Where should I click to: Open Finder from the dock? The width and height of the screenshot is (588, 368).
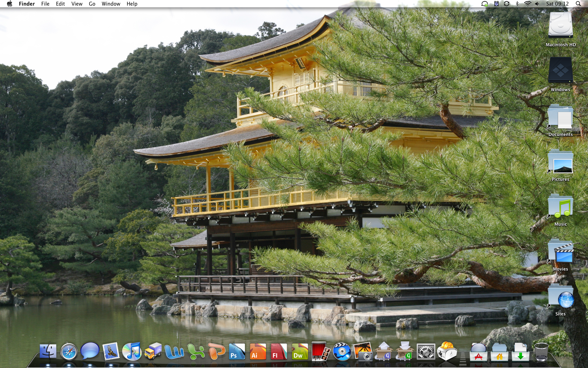(48, 351)
